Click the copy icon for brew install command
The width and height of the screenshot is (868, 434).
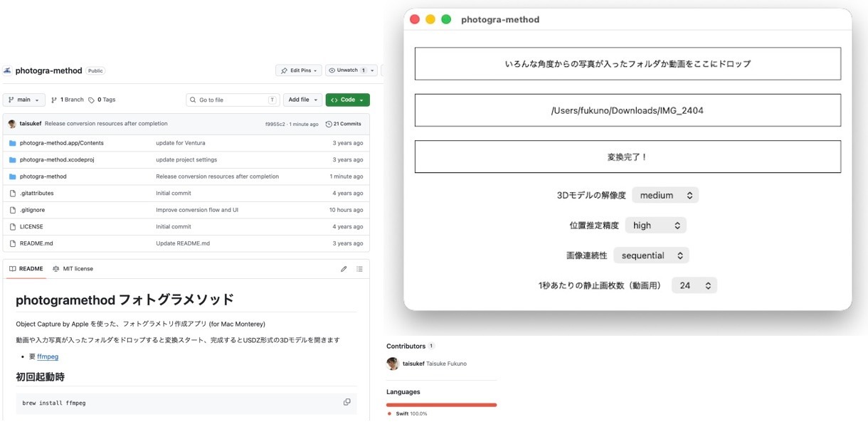point(346,402)
